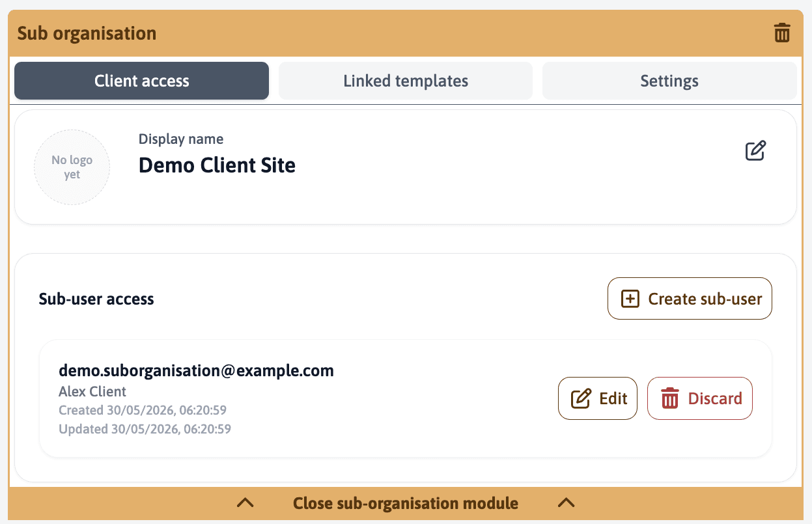Click the Created 30/05/2026 timestamp

tap(143, 410)
